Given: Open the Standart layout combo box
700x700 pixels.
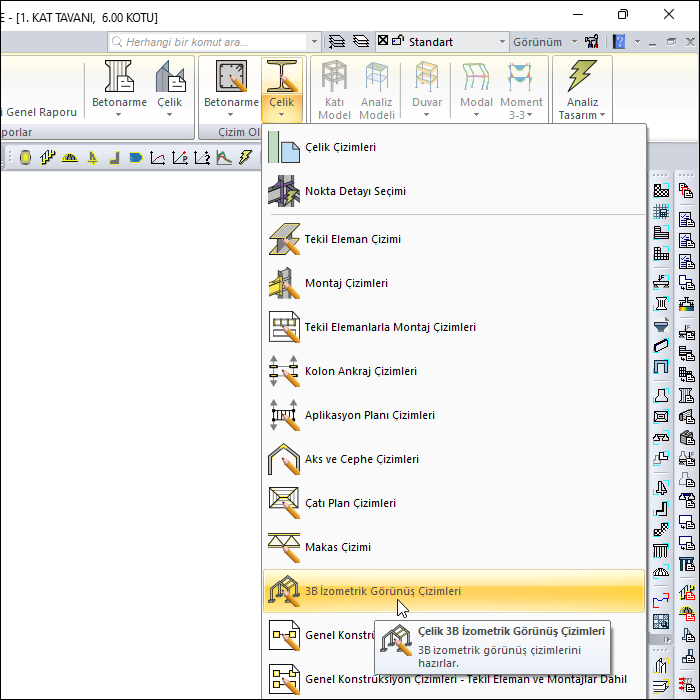Looking at the screenshot, I should [442, 42].
